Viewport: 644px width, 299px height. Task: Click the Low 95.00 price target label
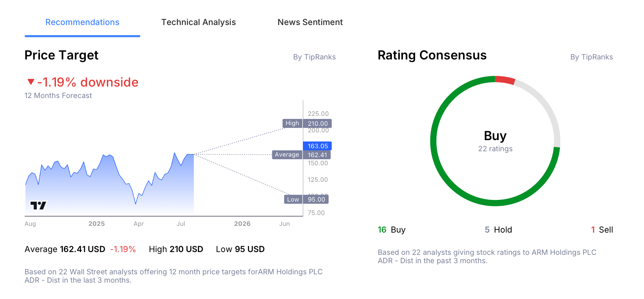tap(306, 199)
